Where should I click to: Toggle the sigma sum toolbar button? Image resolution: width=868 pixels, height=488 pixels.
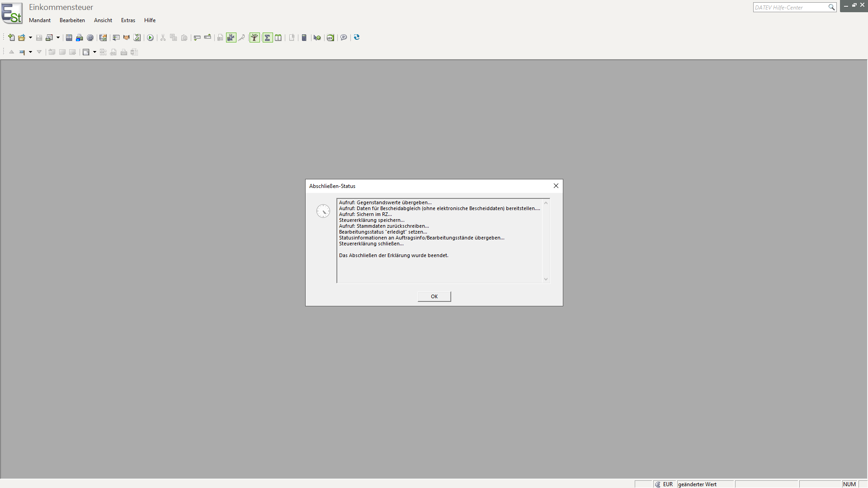(267, 38)
